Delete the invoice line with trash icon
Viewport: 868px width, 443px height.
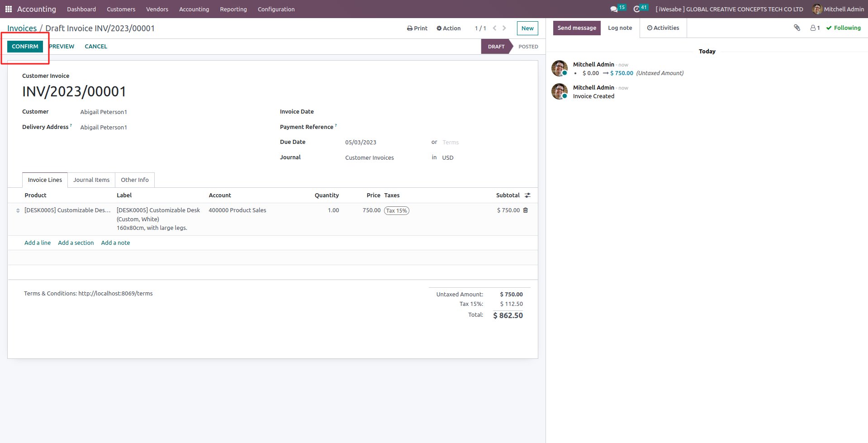click(526, 210)
